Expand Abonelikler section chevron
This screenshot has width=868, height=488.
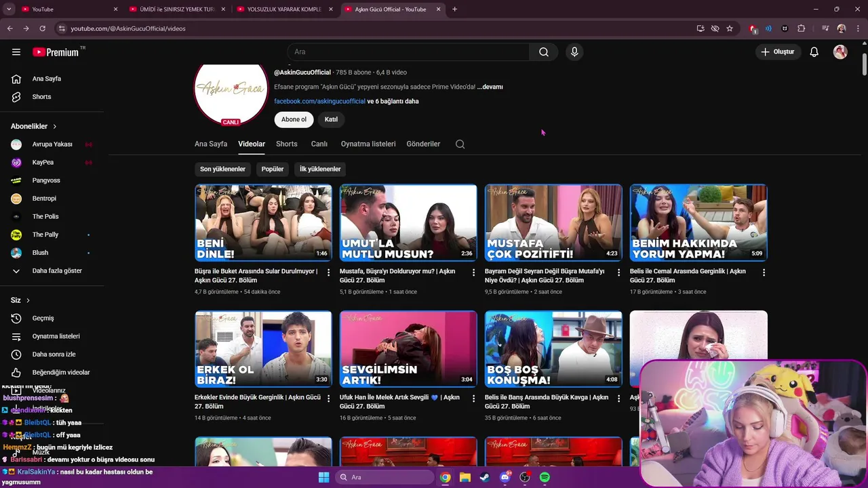(55, 126)
